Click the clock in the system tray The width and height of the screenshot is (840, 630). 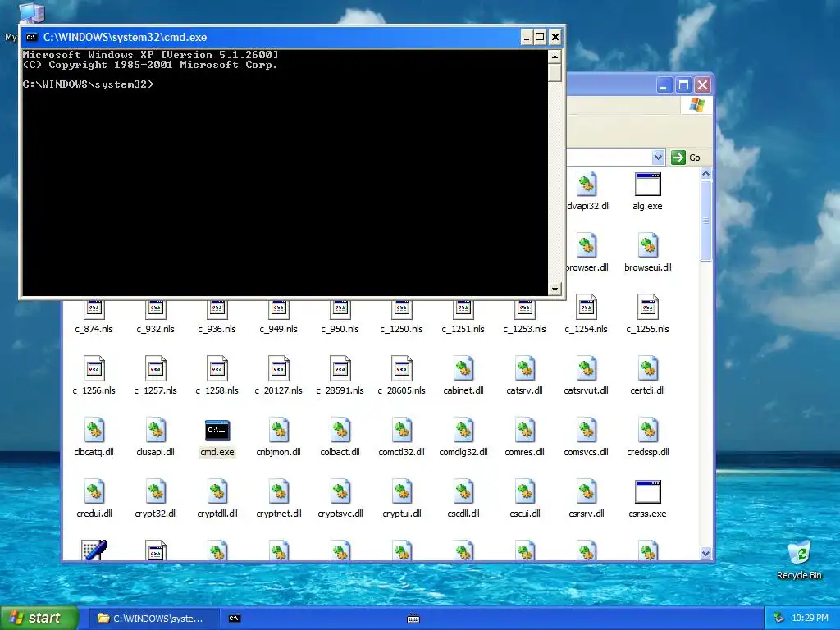click(810, 619)
